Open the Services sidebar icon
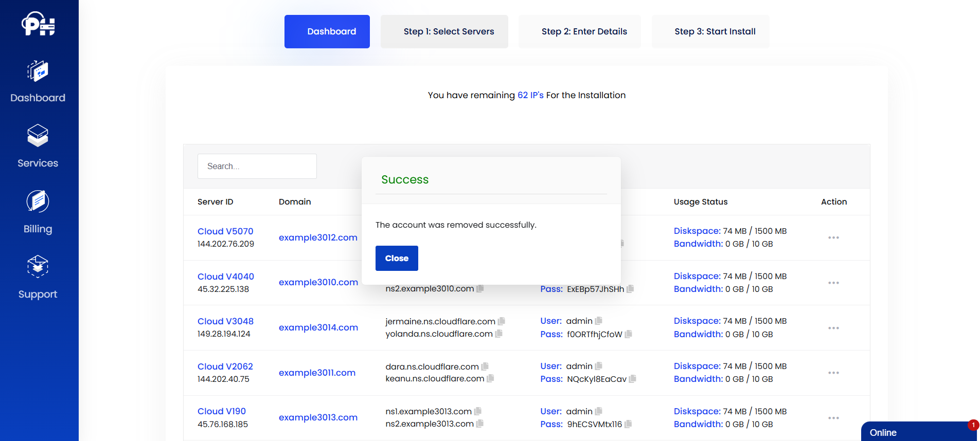Screen dimensions: 980x441 [x=38, y=136]
